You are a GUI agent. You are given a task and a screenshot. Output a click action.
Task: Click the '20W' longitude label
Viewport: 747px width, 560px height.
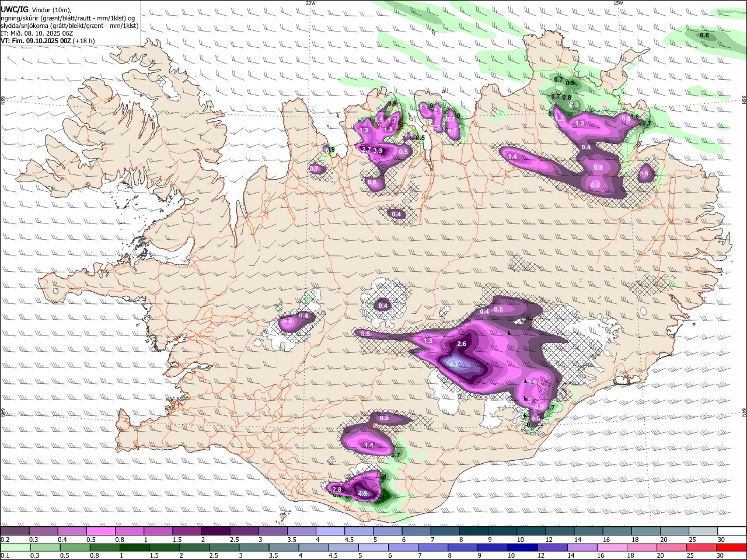(310, 3)
